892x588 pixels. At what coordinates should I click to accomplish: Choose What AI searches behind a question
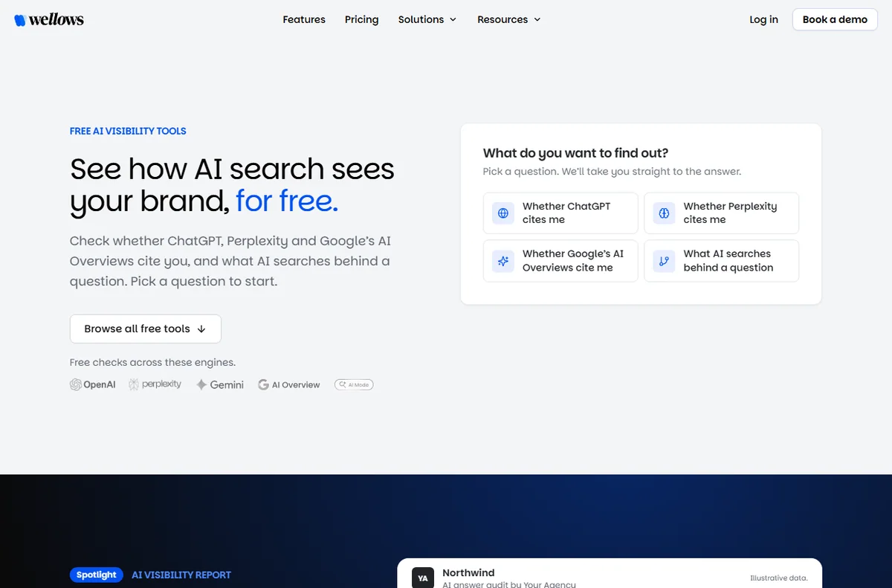click(721, 261)
